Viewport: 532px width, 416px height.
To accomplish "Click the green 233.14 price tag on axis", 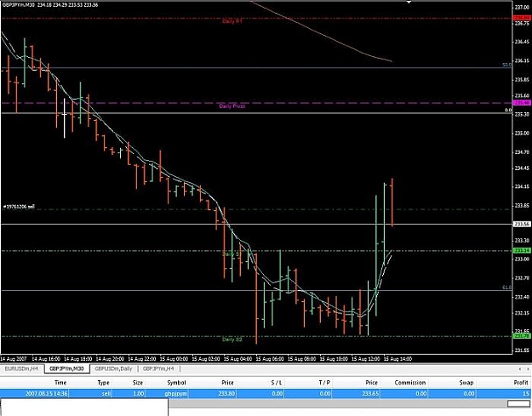I will click(522, 251).
